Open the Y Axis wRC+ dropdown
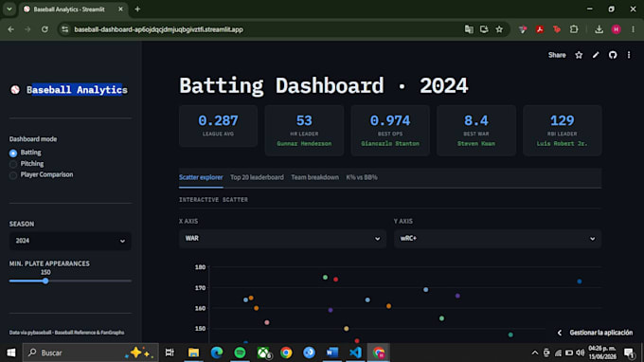This screenshot has height=362, width=644. pos(497,238)
